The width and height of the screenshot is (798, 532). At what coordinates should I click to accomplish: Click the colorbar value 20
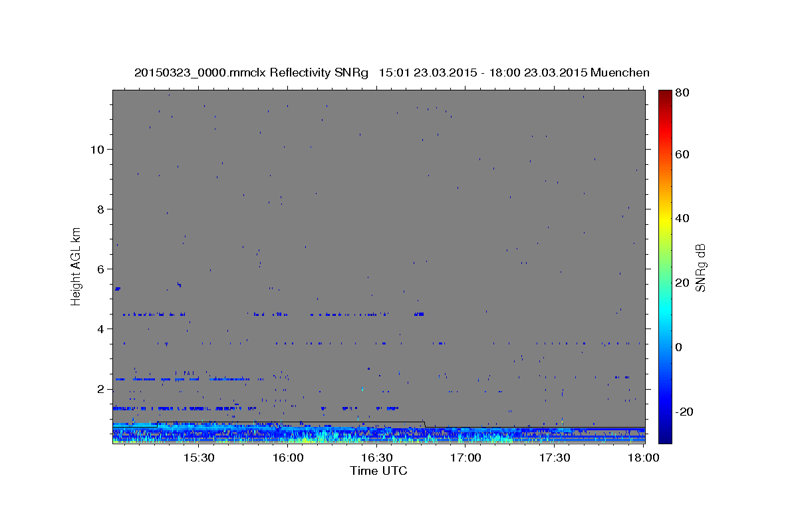click(682, 283)
